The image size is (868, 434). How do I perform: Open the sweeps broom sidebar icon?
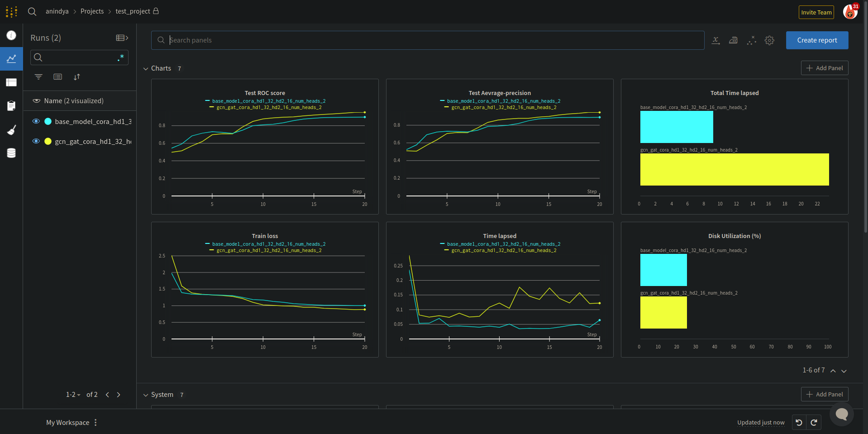click(11, 130)
